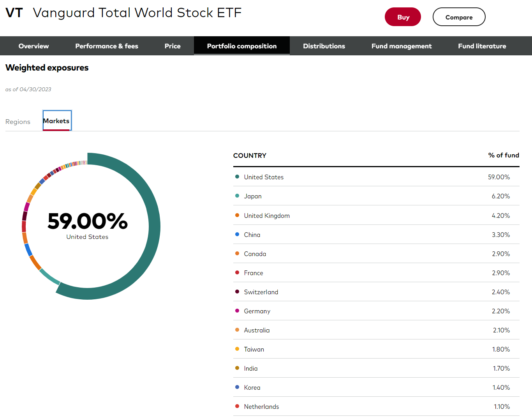The width and height of the screenshot is (532, 417).
Task: Select the United States country name
Action: (x=264, y=177)
